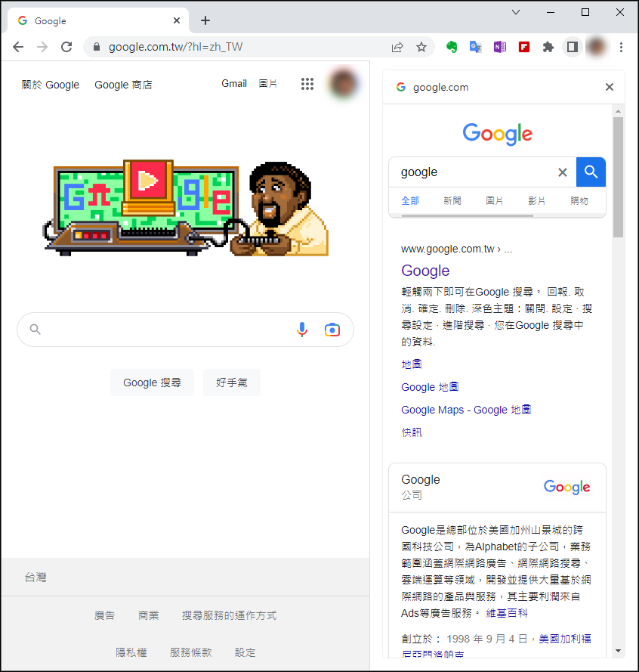Screen dimensions: 639x672
Task: Bookmark this tab with the star icon
Action: pos(421,47)
